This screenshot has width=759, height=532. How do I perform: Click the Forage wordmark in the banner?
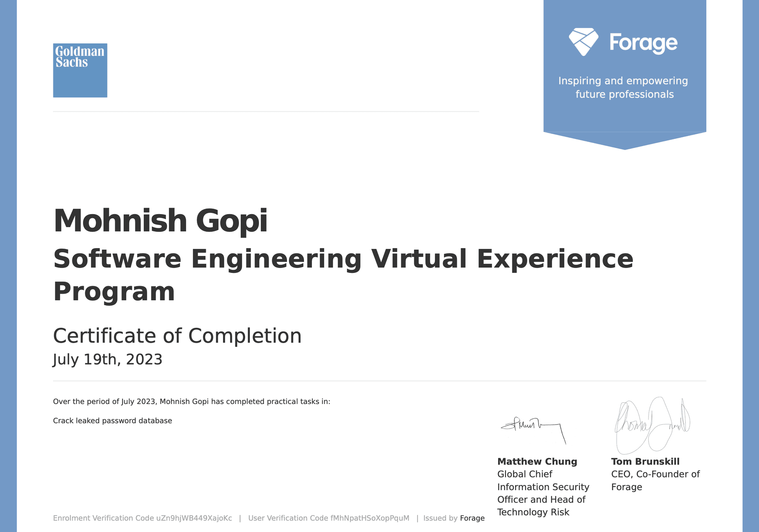644,43
